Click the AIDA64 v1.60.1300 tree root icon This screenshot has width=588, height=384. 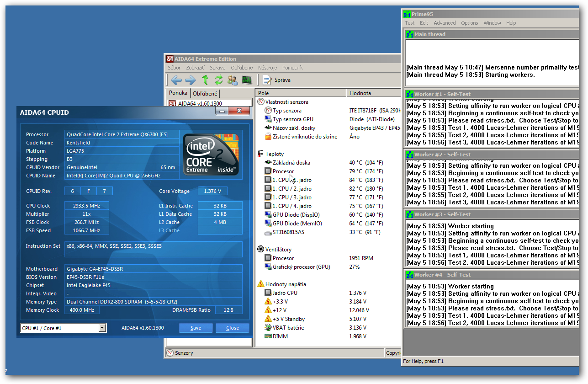(x=173, y=104)
